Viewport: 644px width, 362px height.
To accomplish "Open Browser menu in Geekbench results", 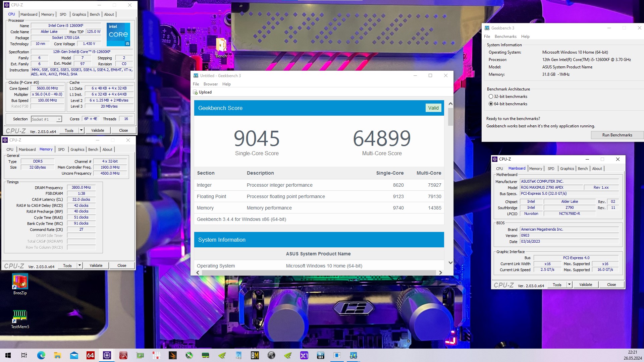I will tap(211, 84).
